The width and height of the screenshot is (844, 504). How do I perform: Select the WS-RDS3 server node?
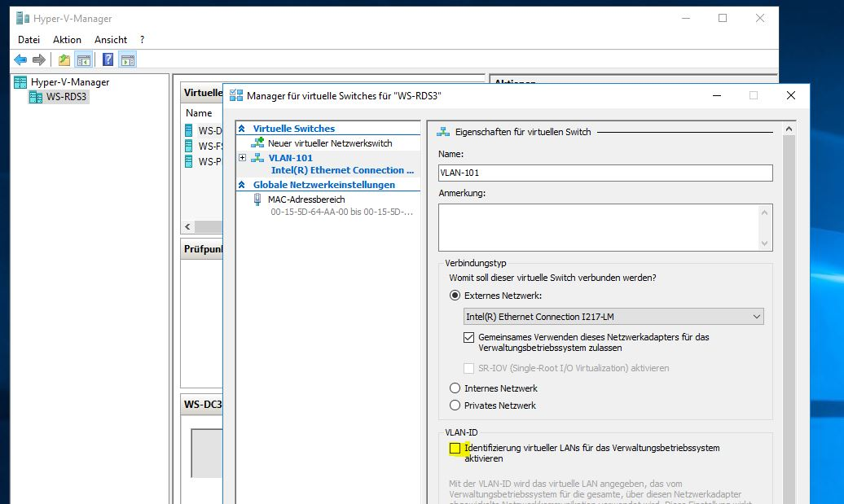point(66,97)
